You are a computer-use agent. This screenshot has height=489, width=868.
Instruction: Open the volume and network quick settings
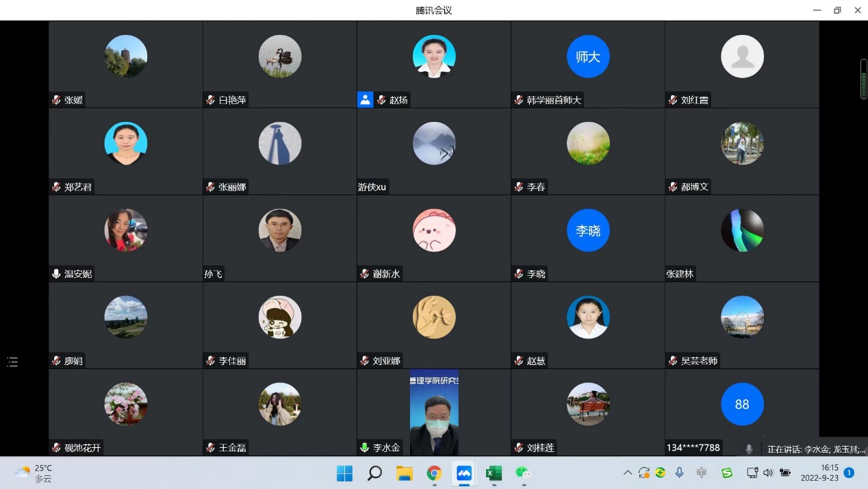pyautogui.click(x=768, y=473)
